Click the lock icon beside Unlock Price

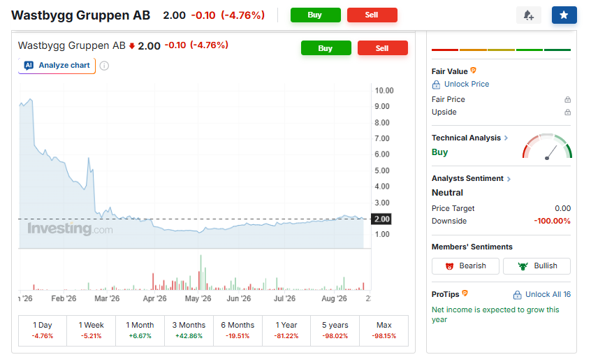tap(436, 85)
